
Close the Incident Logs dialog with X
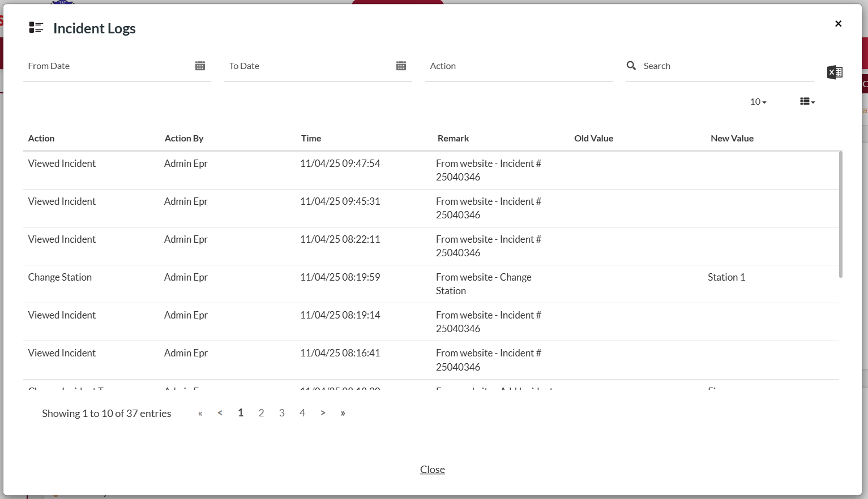838,24
